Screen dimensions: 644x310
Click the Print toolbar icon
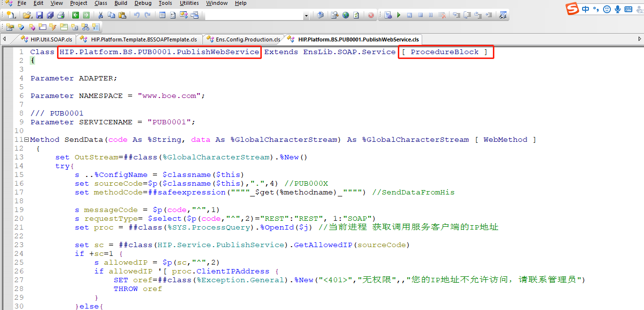coord(60,15)
